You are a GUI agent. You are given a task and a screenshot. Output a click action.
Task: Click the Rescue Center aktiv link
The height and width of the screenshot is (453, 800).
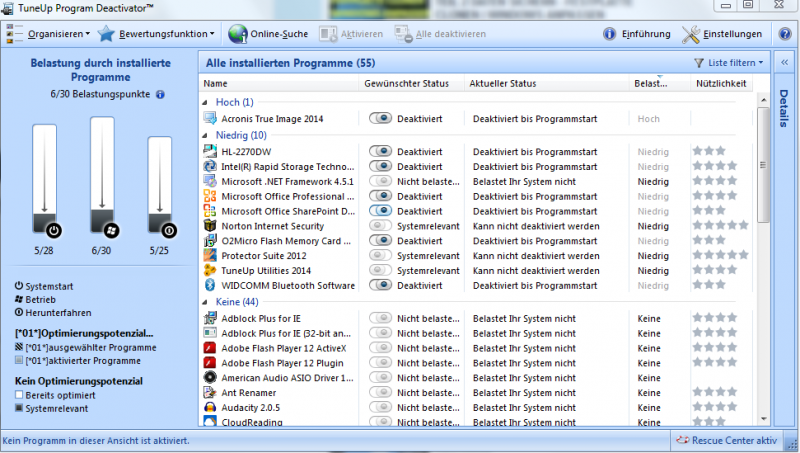(726, 440)
